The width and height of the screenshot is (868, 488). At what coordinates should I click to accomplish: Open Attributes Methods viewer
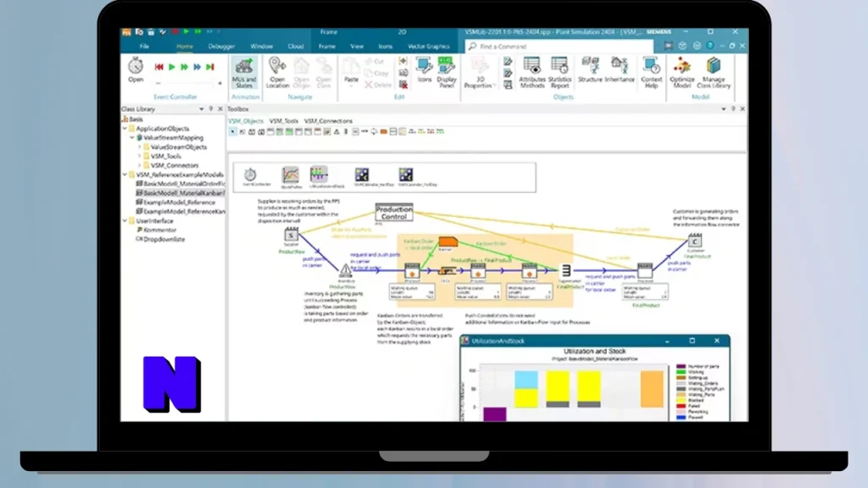pyautogui.click(x=532, y=73)
